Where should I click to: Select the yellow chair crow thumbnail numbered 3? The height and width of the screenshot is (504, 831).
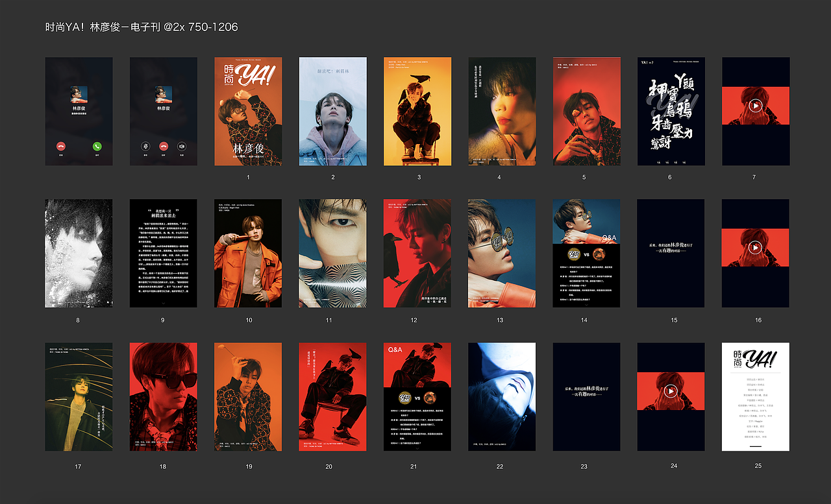coord(417,111)
